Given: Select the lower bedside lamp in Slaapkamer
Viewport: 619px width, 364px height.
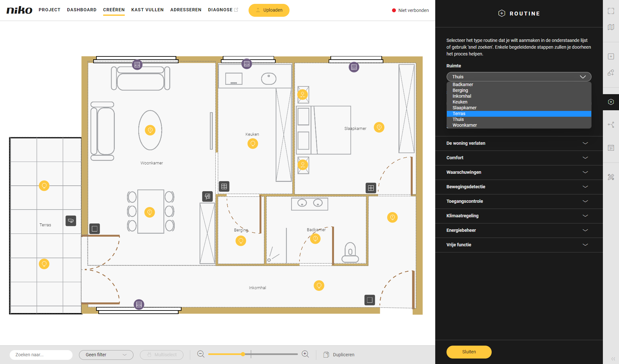Looking at the screenshot, I should [302, 164].
